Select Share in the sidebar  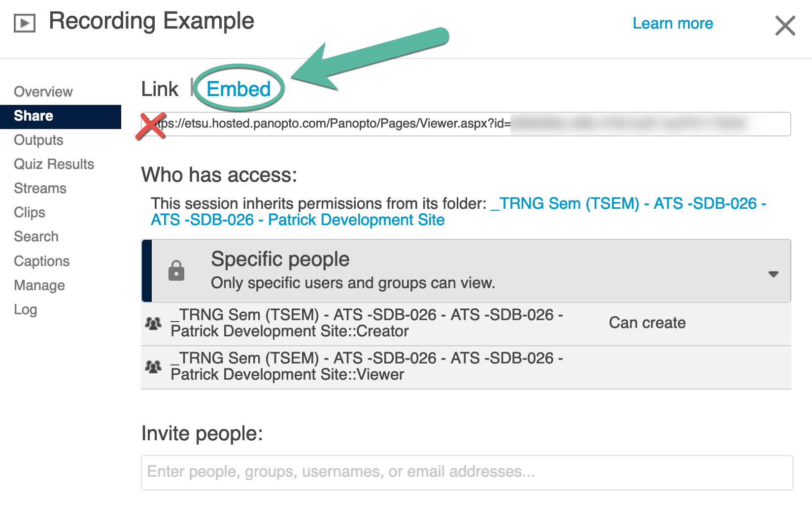pyautogui.click(x=34, y=116)
